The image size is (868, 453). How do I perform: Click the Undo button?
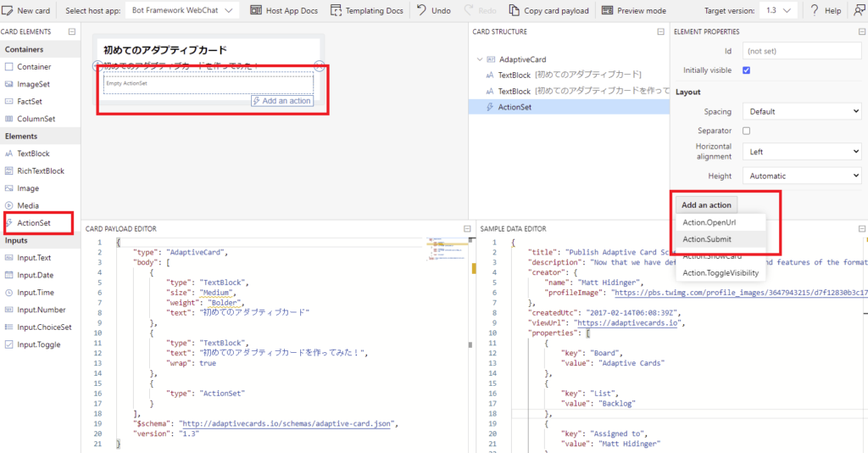[433, 10]
